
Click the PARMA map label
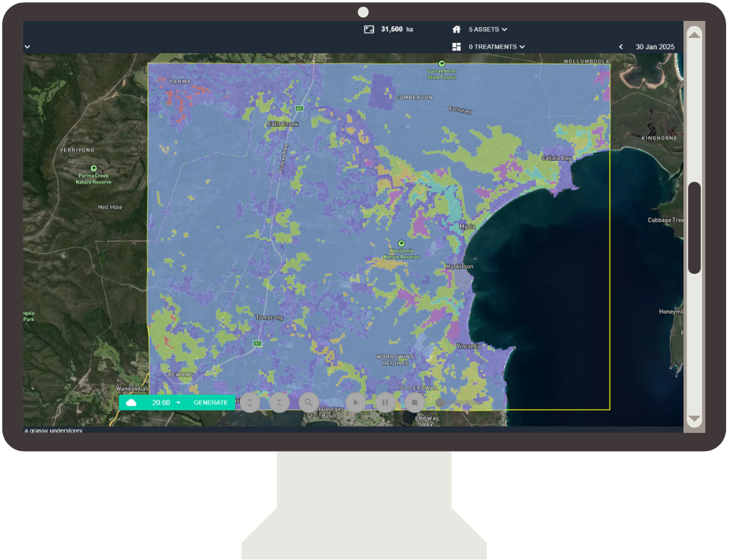coord(179,81)
